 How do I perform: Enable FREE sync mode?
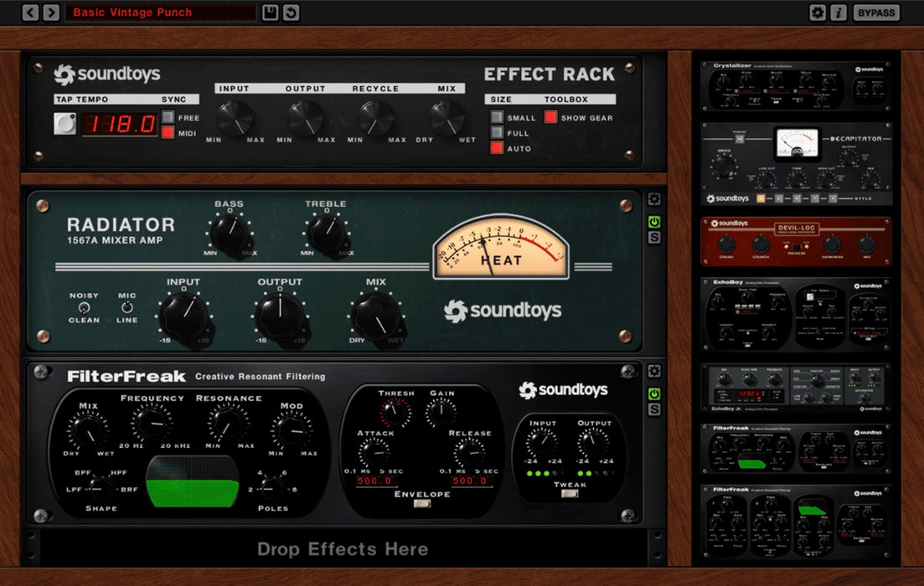(x=168, y=117)
